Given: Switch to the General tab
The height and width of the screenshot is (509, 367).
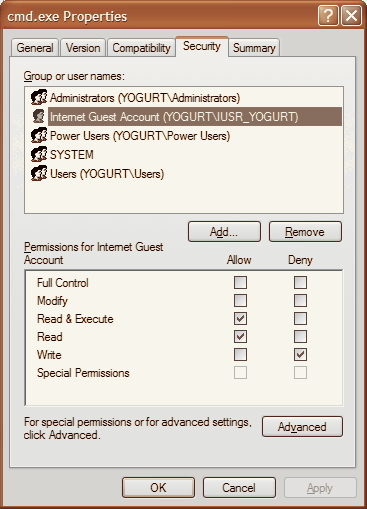Looking at the screenshot, I should click(x=35, y=48).
